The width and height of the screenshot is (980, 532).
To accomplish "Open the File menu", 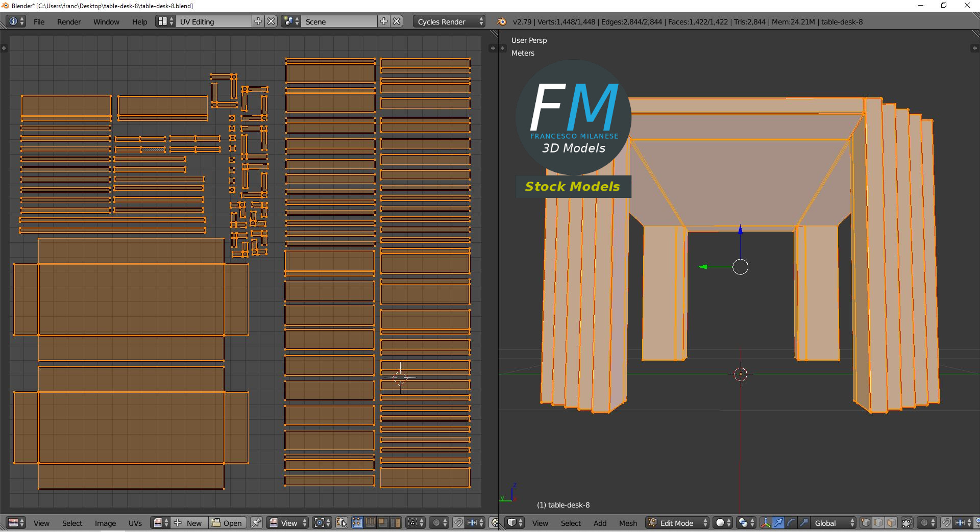I will (x=39, y=22).
